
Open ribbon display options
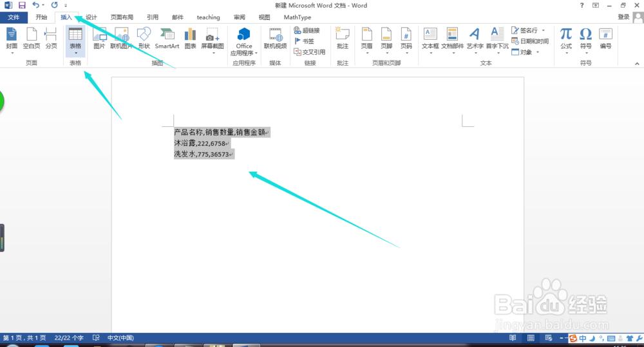[596, 5]
